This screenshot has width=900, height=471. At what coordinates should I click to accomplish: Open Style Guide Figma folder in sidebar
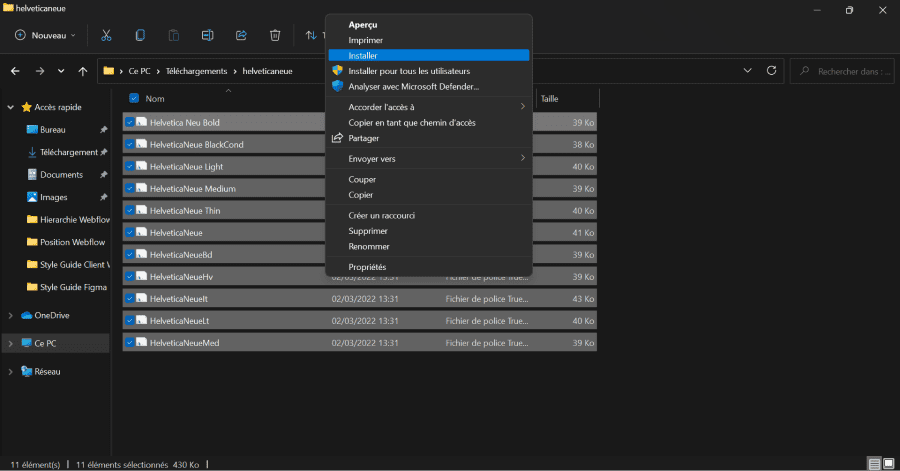[x=67, y=287]
